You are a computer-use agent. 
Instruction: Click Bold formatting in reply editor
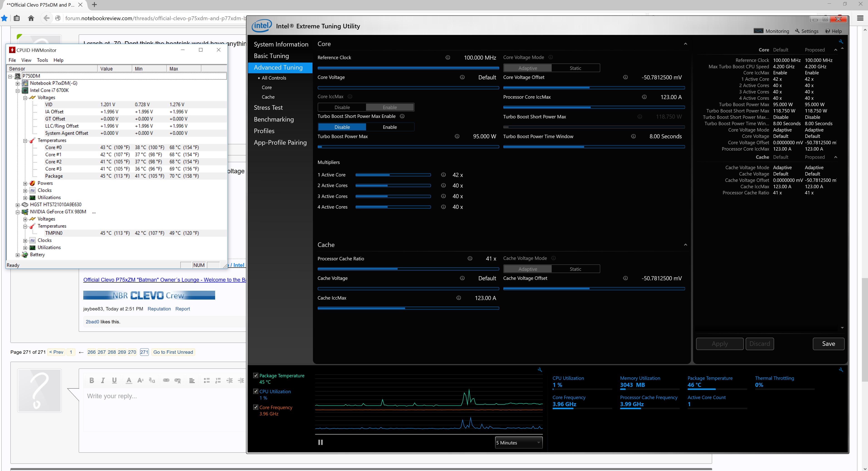[91, 381]
